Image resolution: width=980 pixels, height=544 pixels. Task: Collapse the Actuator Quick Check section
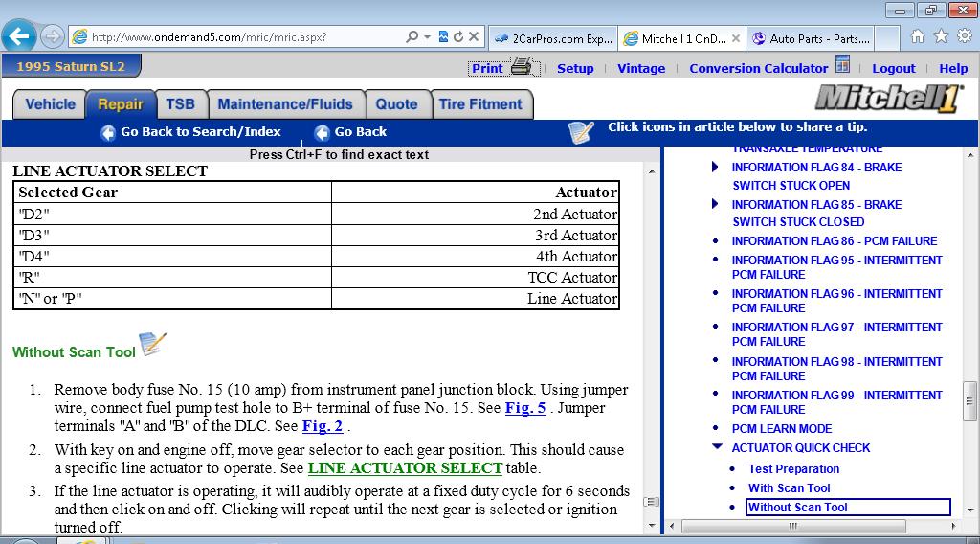717,446
